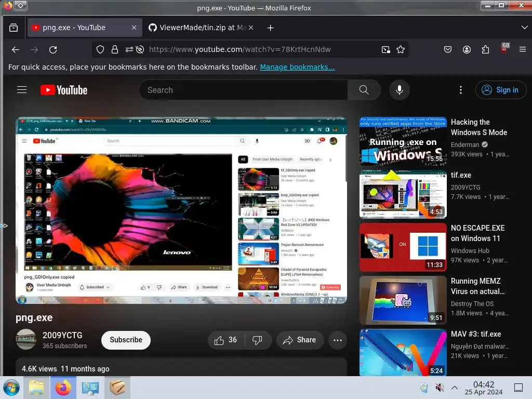Switch to the png.exe - YouTube tab
Image resolution: width=532 pixels, height=399 pixels.
[x=85, y=28]
